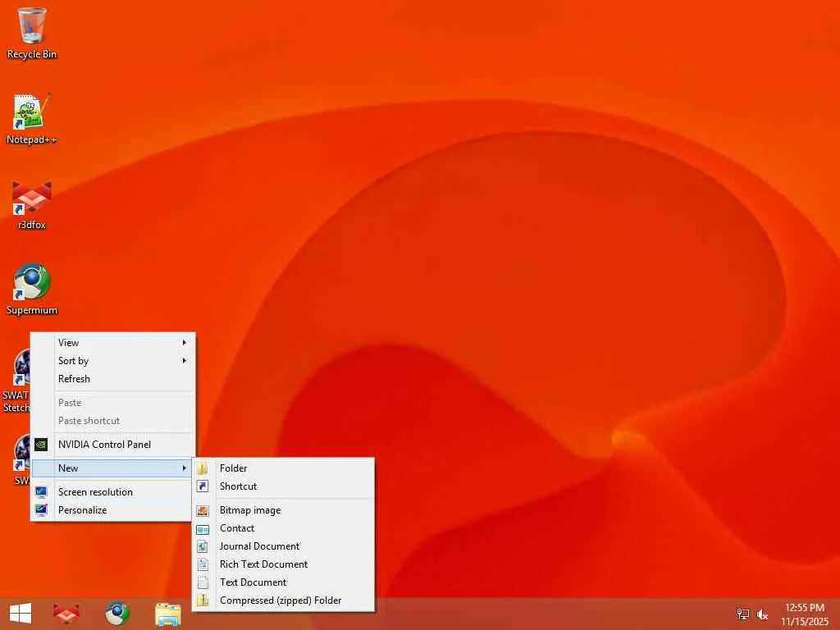Click the greyed-out Paste shortcut entry
The width and height of the screenshot is (840, 630).
coord(112,421)
